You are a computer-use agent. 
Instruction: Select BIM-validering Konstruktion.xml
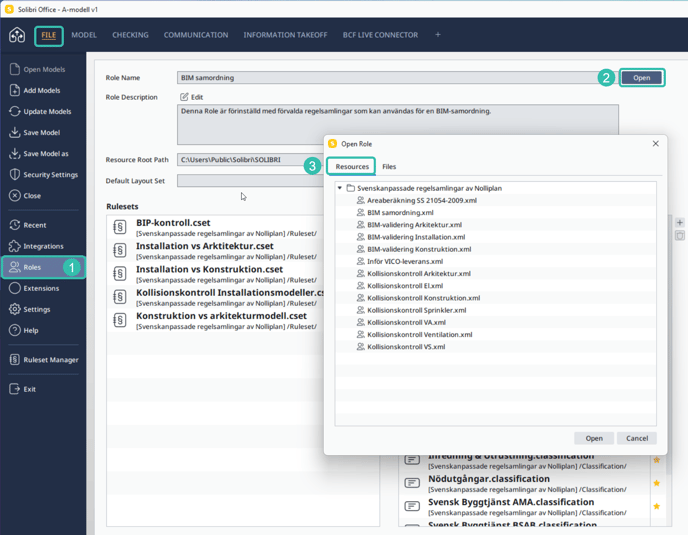click(x=419, y=249)
